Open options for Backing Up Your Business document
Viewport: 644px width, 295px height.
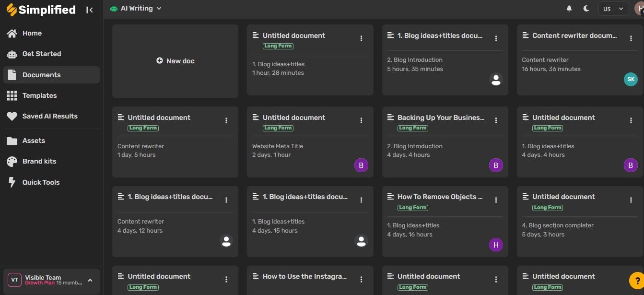tap(496, 120)
